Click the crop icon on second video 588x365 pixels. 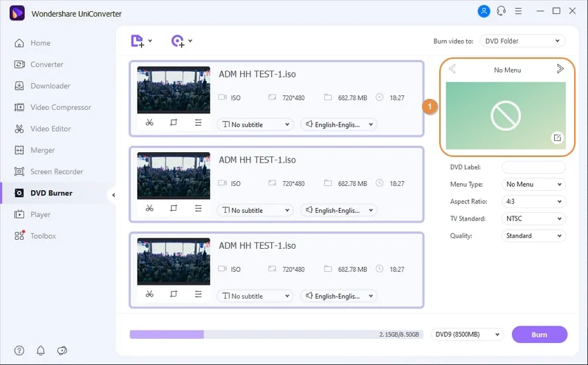click(x=174, y=208)
